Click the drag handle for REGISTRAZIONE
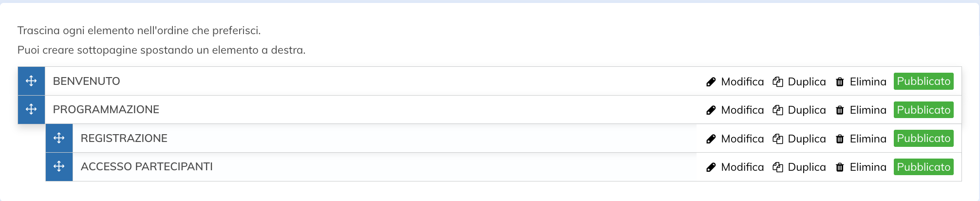Image resolution: width=980 pixels, height=201 pixels. 59,138
